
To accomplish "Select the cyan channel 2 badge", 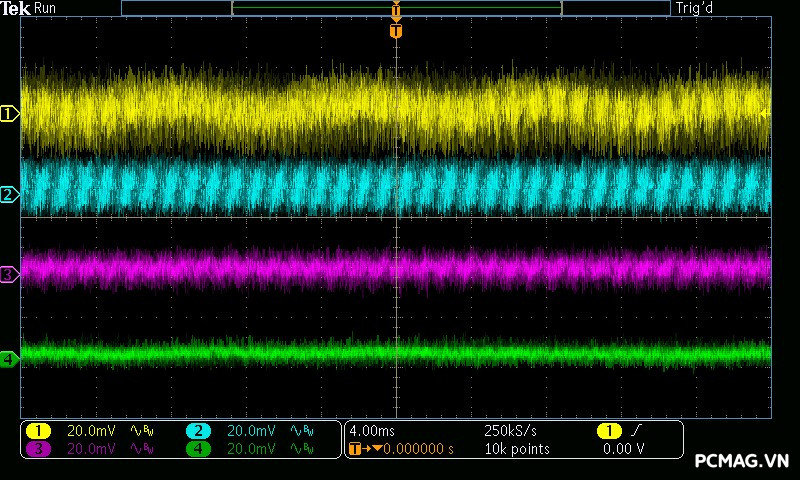I will pos(199,431).
